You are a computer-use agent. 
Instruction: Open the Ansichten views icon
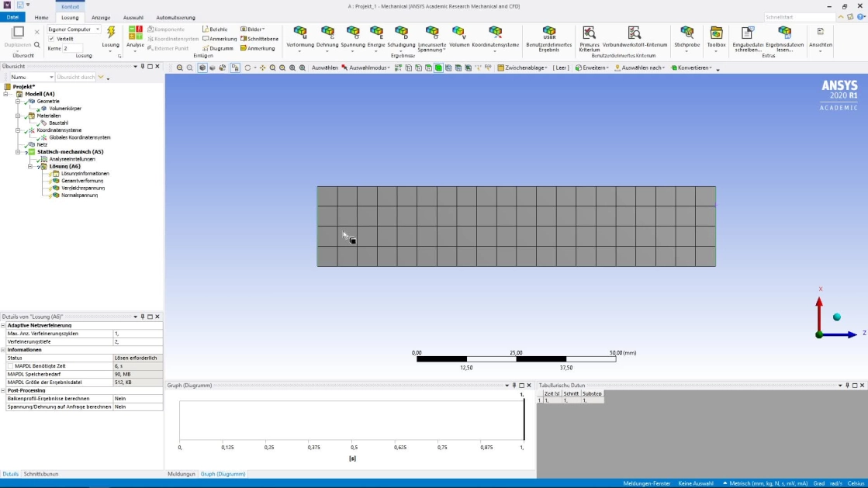821,33
